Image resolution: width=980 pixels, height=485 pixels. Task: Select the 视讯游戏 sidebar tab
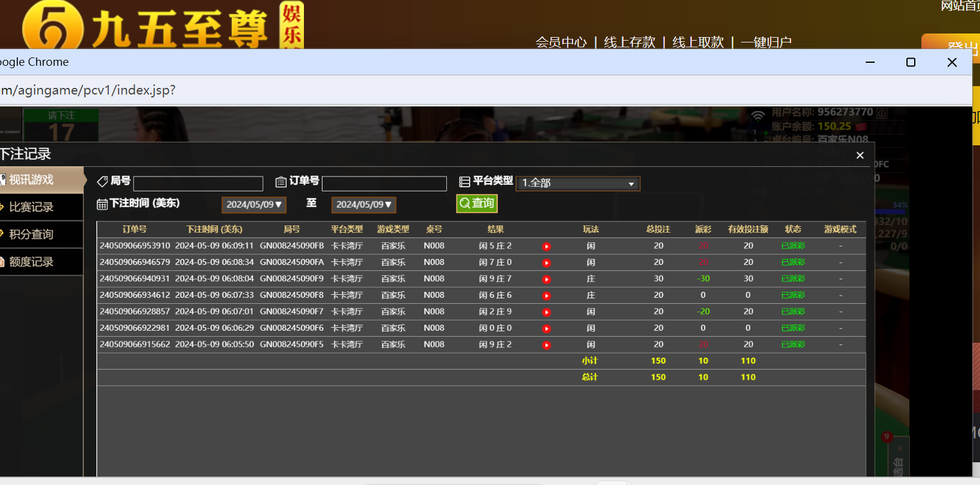click(41, 180)
